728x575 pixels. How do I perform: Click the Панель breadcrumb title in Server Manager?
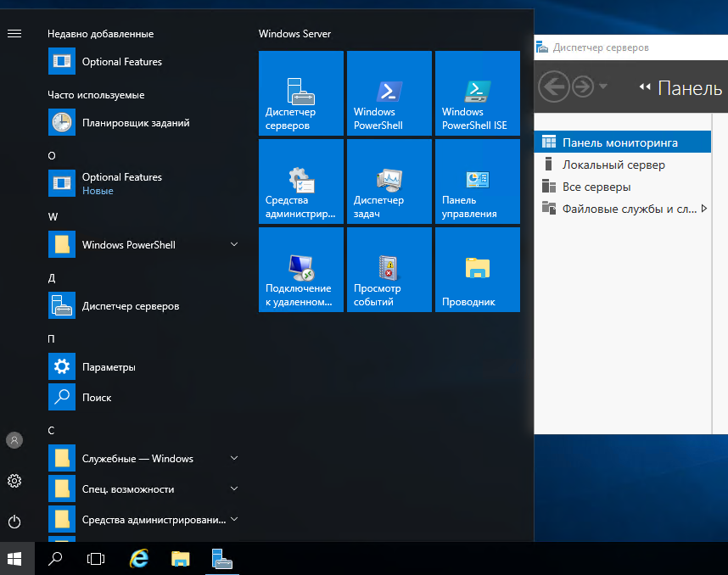(690, 87)
